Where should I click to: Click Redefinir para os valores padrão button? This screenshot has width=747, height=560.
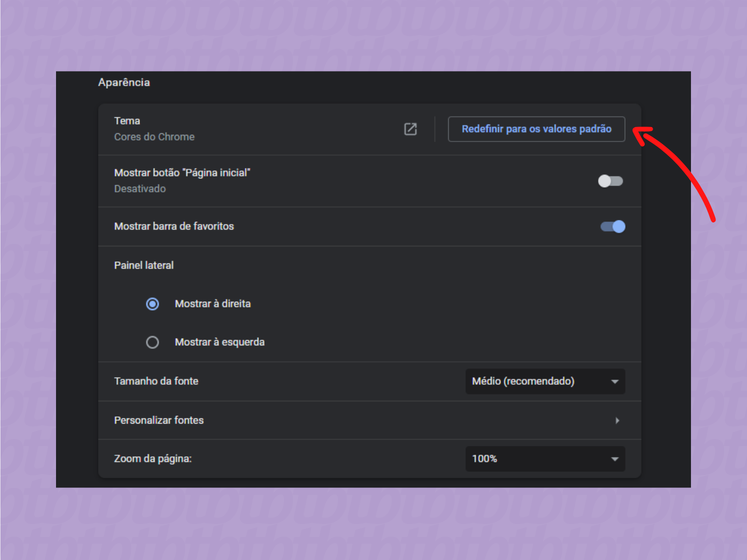(x=536, y=129)
